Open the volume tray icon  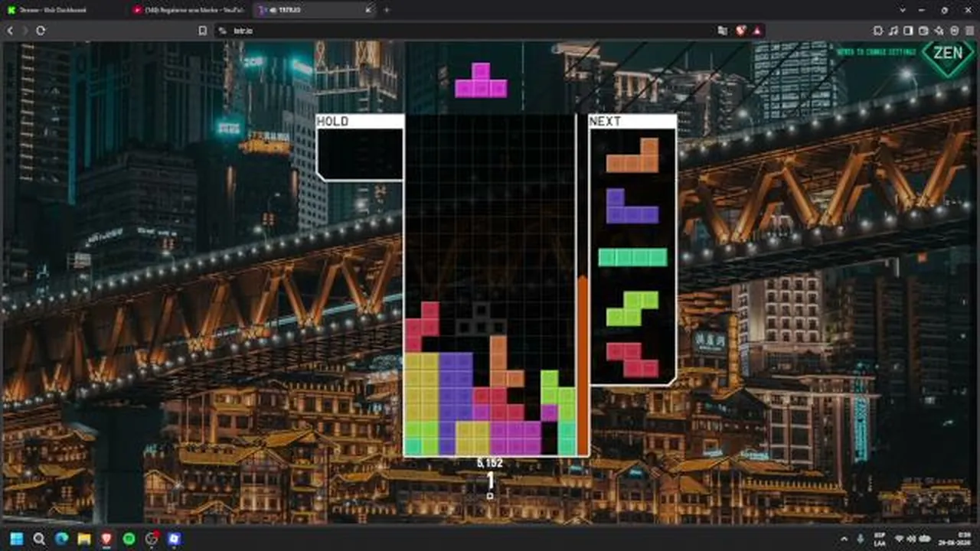click(x=911, y=539)
